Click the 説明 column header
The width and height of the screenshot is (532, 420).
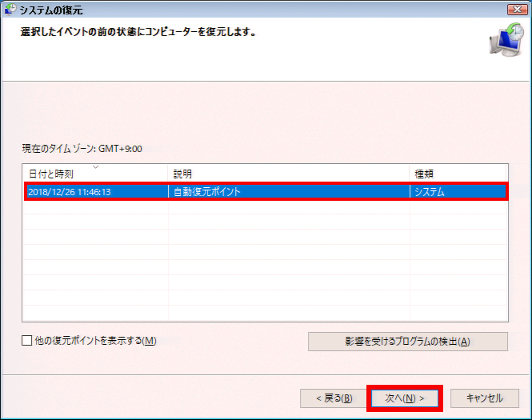289,174
